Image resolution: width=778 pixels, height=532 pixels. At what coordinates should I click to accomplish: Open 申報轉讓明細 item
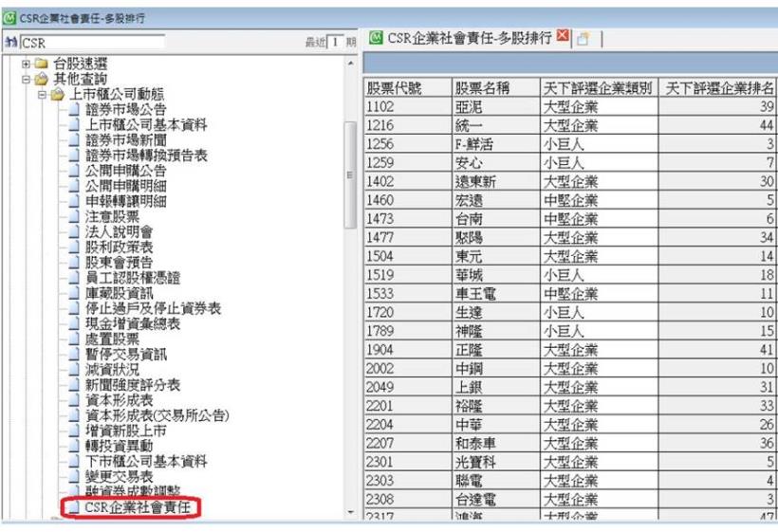[125, 201]
